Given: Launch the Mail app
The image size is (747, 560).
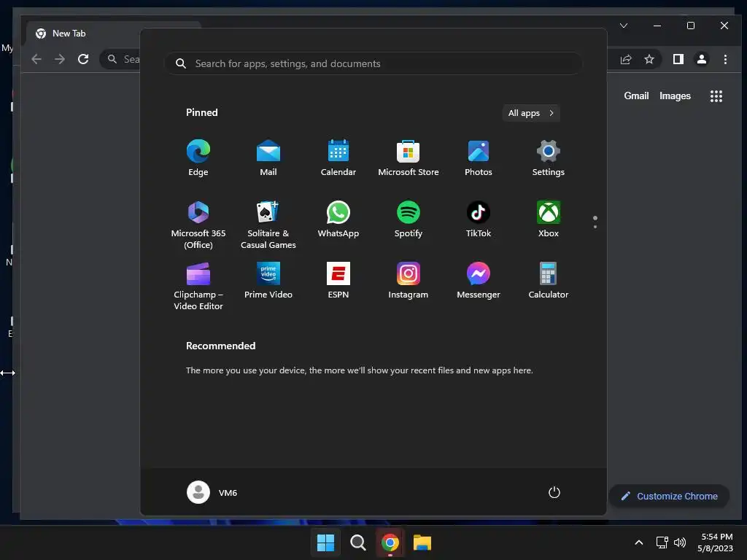Looking at the screenshot, I should click(x=268, y=158).
